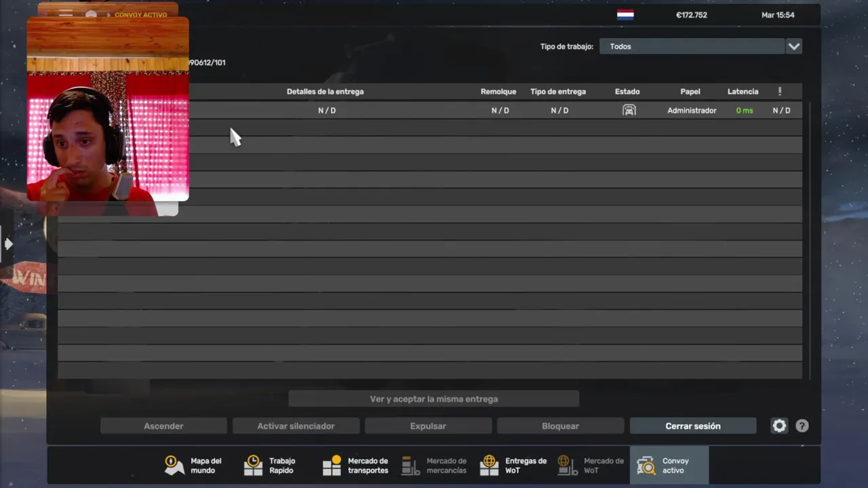Viewport: 868px width, 488px height.
Task: Click the 0 ms latency value
Action: pyautogui.click(x=745, y=110)
